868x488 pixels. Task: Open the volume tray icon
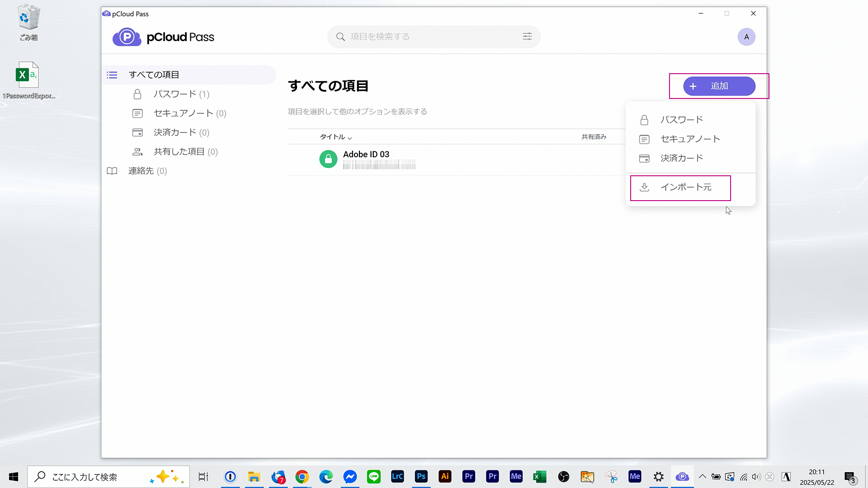click(756, 477)
